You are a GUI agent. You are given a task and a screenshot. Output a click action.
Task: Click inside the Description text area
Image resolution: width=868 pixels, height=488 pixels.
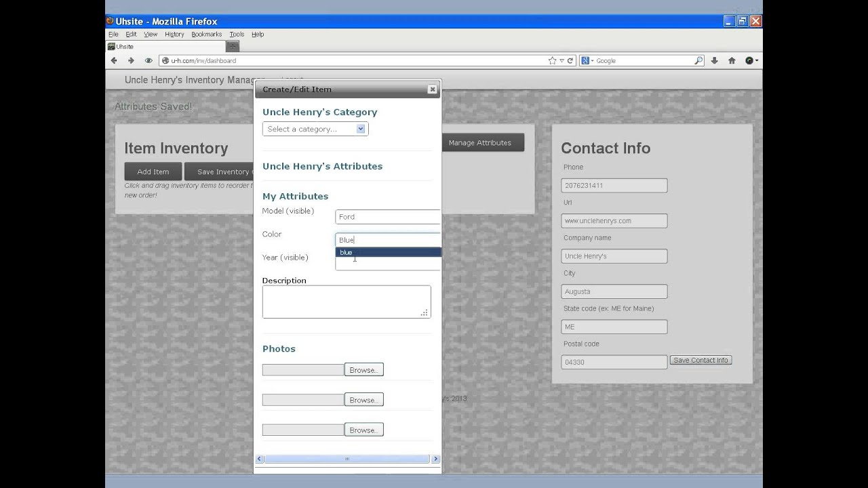[x=347, y=302]
